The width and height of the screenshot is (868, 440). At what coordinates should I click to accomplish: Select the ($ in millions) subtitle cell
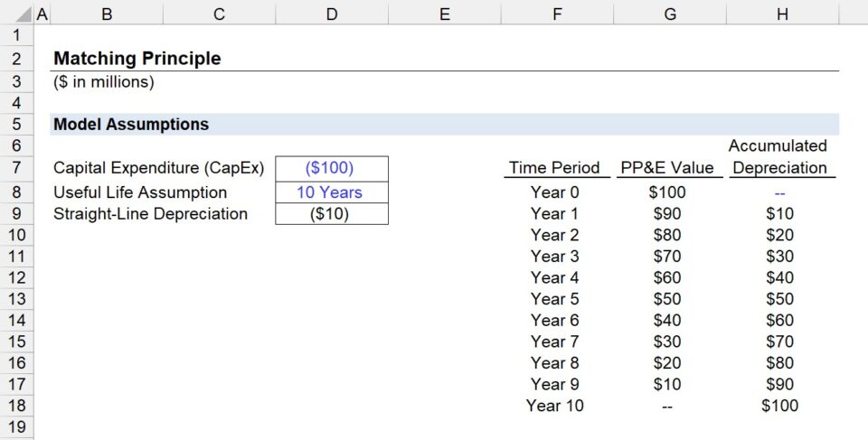[104, 82]
